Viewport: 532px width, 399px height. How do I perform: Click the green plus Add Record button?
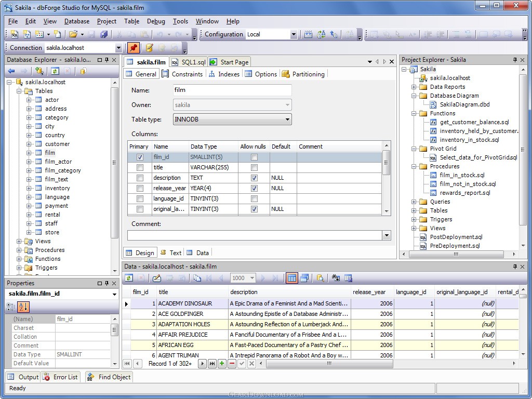[x=222, y=364]
